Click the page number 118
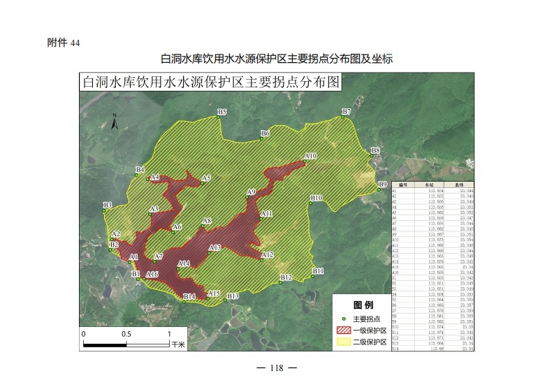The height and width of the screenshot is (392, 554). 277,368
